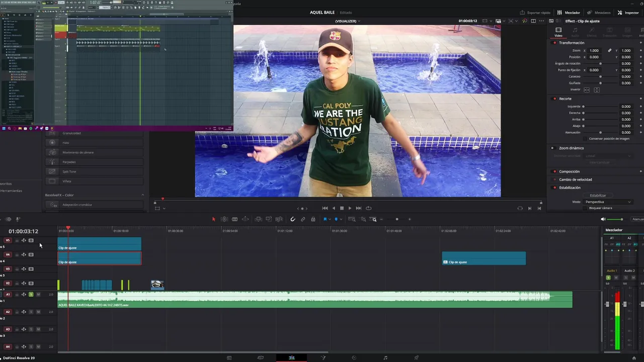
Task: Play the timeline in reverse
Action: [333, 208]
